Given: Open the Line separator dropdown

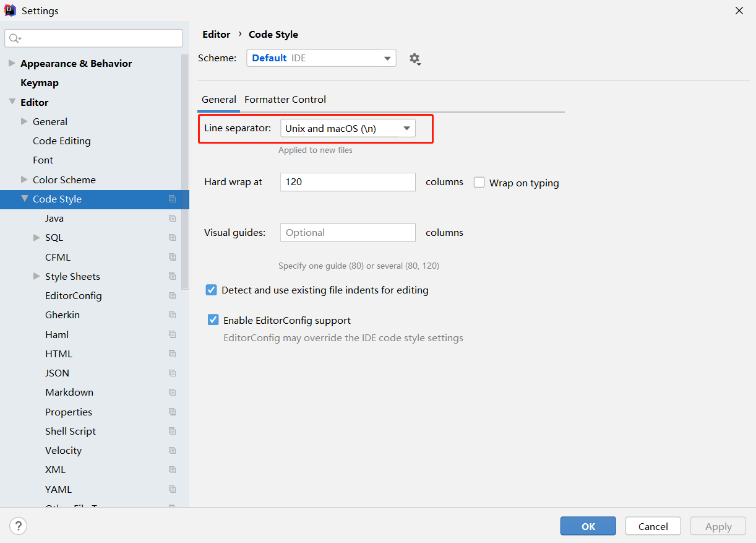Looking at the screenshot, I should [348, 128].
